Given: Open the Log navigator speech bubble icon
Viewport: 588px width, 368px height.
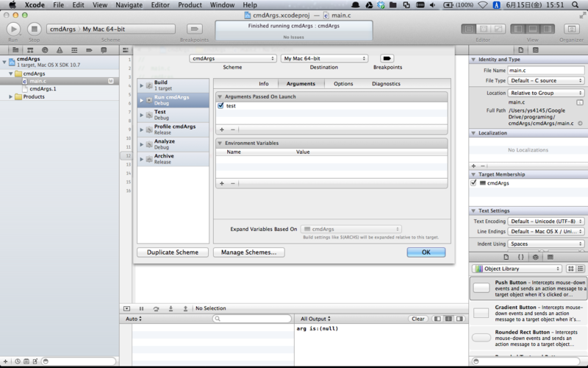Looking at the screenshot, I should pyautogui.click(x=104, y=50).
